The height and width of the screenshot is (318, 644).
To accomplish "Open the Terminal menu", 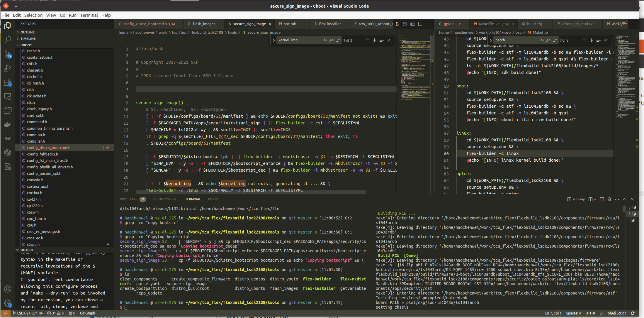I will pyautogui.click(x=89, y=15).
